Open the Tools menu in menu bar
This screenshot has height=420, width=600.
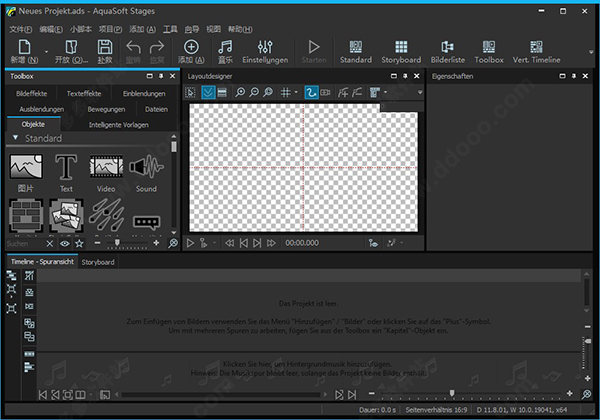coord(170,29)
